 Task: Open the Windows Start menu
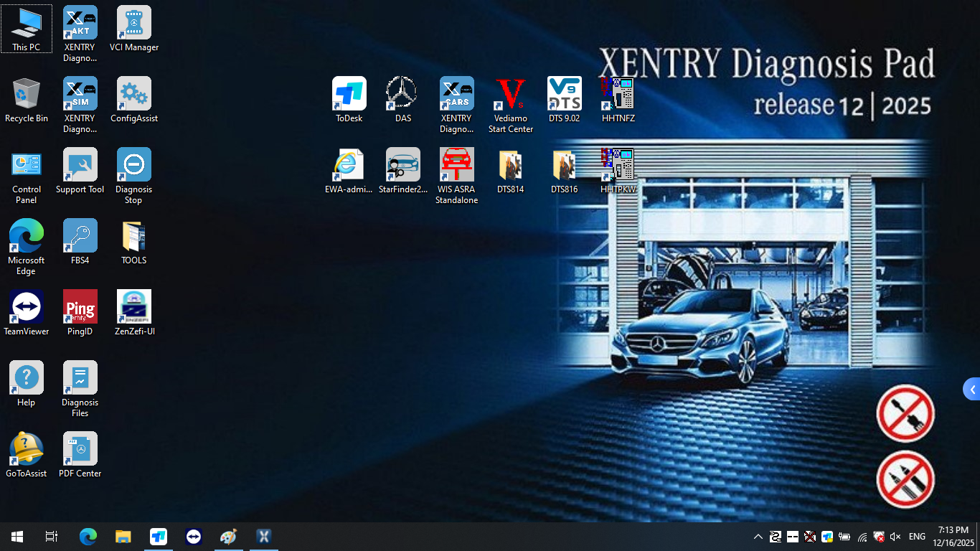(16, 536)
